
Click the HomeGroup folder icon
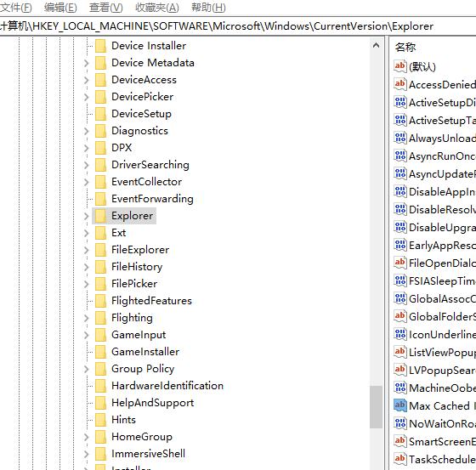100,437
